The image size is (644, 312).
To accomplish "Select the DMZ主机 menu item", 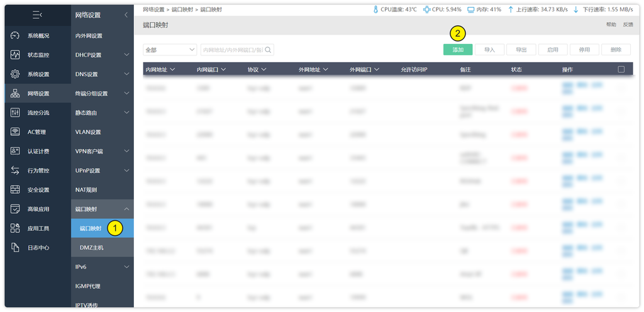I will (x=92, y=248).
